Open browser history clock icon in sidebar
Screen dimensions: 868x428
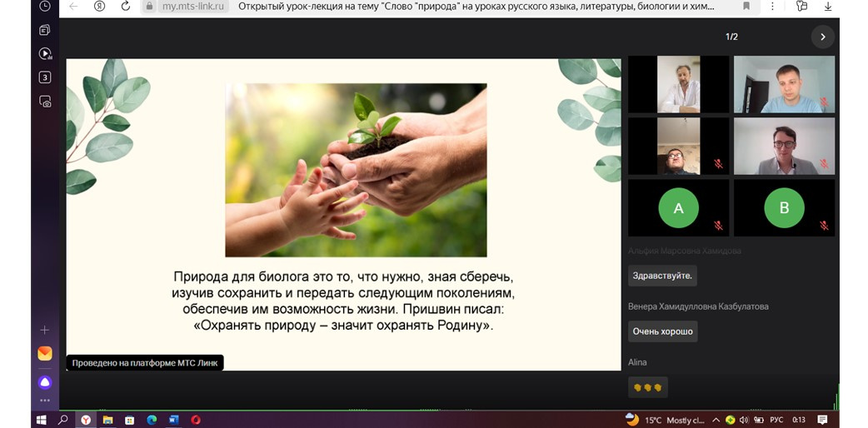pos(45,6)
